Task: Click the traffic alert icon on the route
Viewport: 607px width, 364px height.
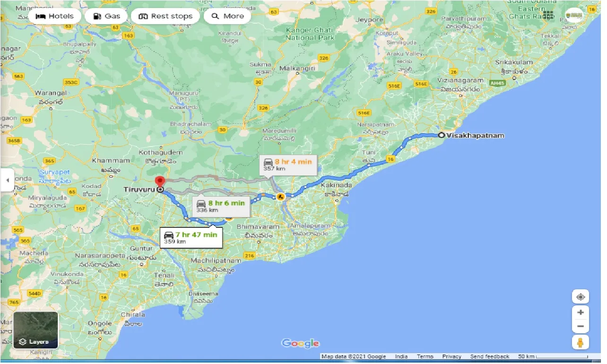Action: coord(280,197)
